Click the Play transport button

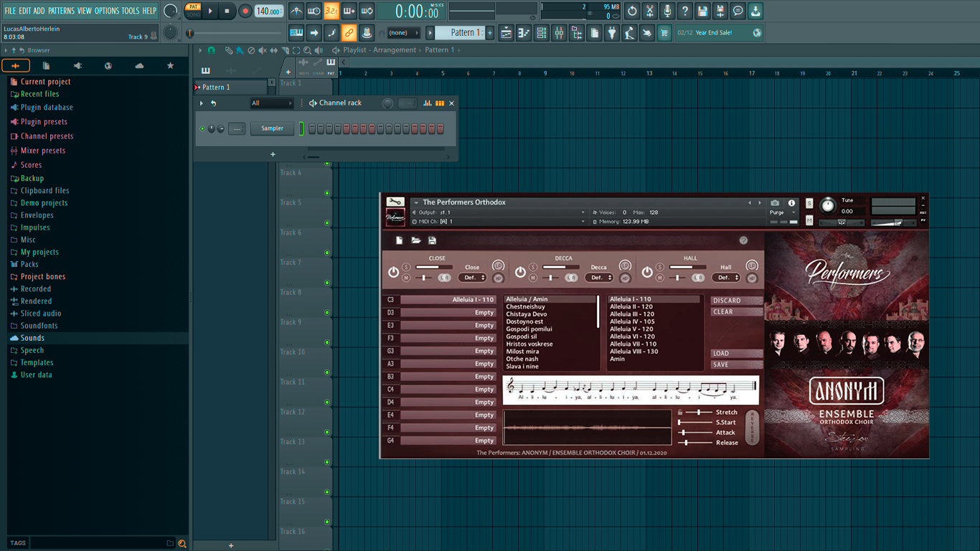tap(210, 11)
